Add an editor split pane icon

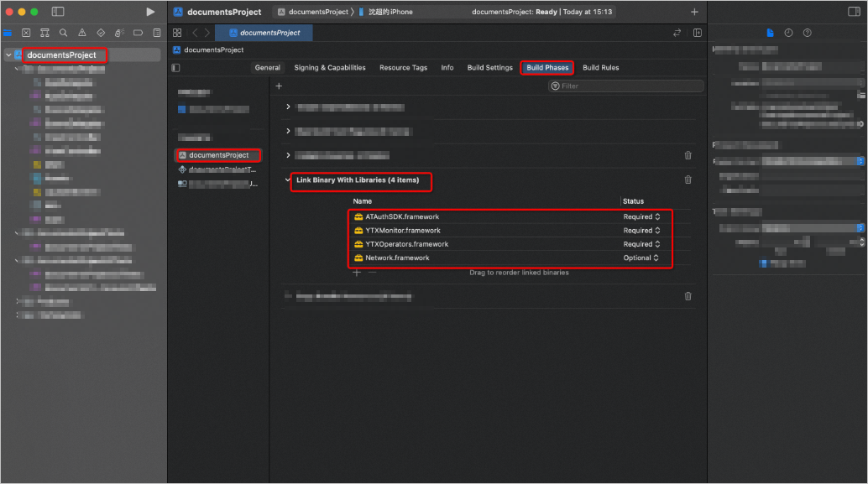click(x=698, y=33)
